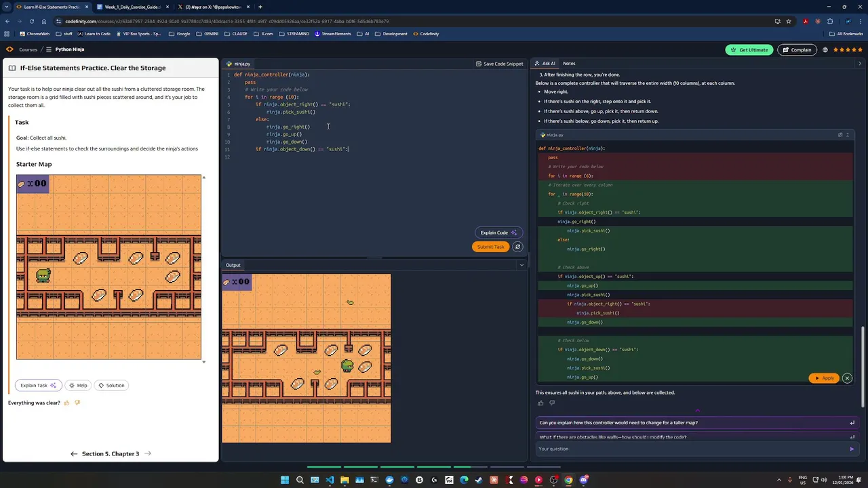Click the Output game map
Screen dimensions: 868x488
[x=306, y=358]
